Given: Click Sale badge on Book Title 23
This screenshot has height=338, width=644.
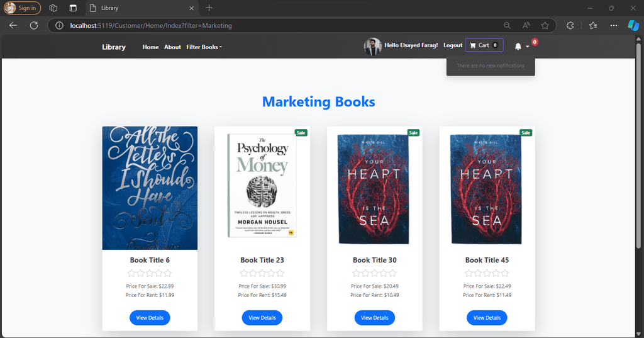Looking at the screenshot, I should (301, 133).
